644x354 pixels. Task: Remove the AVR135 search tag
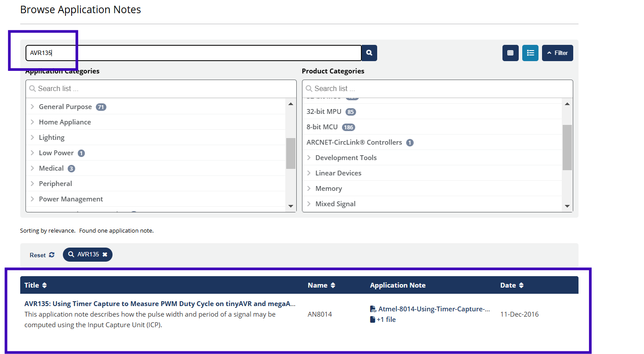(105, 255)
